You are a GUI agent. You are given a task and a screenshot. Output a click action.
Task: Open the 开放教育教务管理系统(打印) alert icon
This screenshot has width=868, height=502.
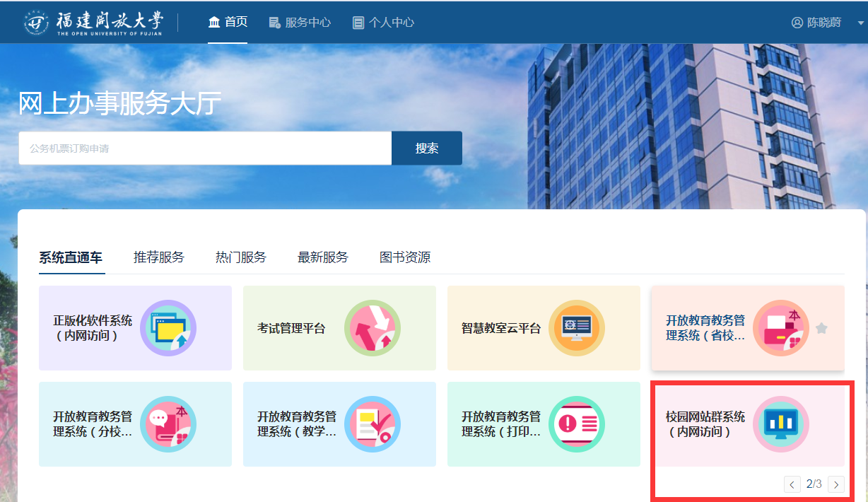click(576, 424)
